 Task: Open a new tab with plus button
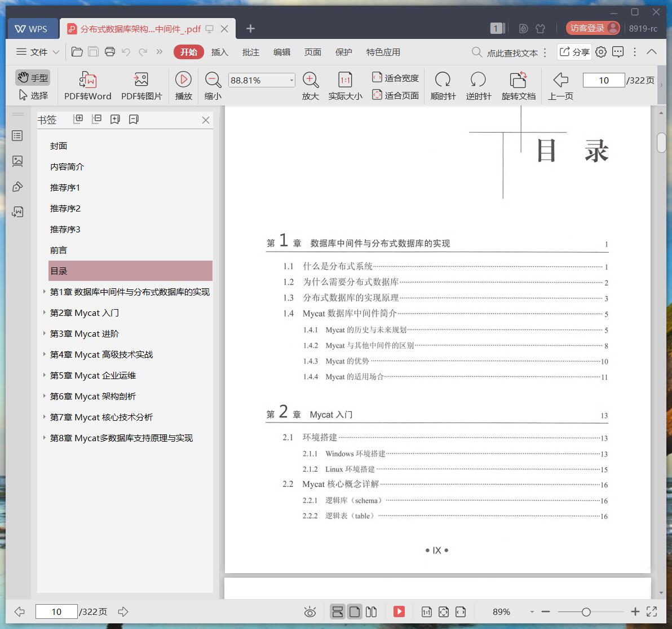251,29
